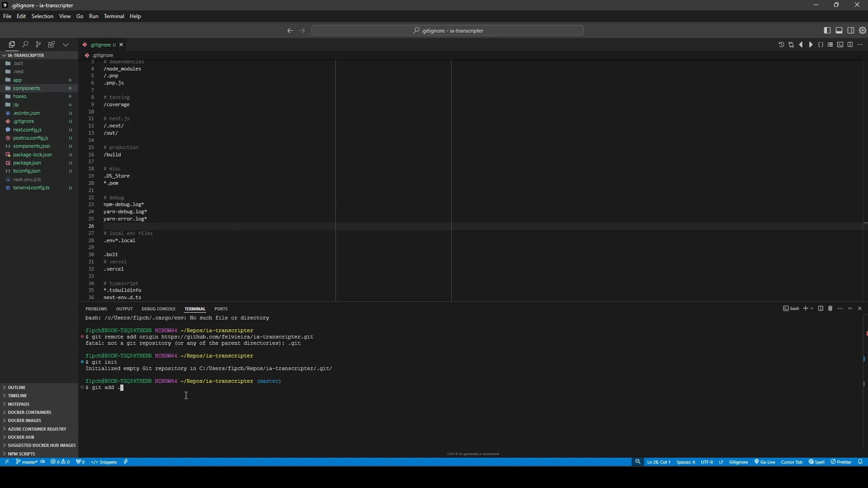
Task: Change language mode Gitignore in status bar
Action: pos(738,462)
